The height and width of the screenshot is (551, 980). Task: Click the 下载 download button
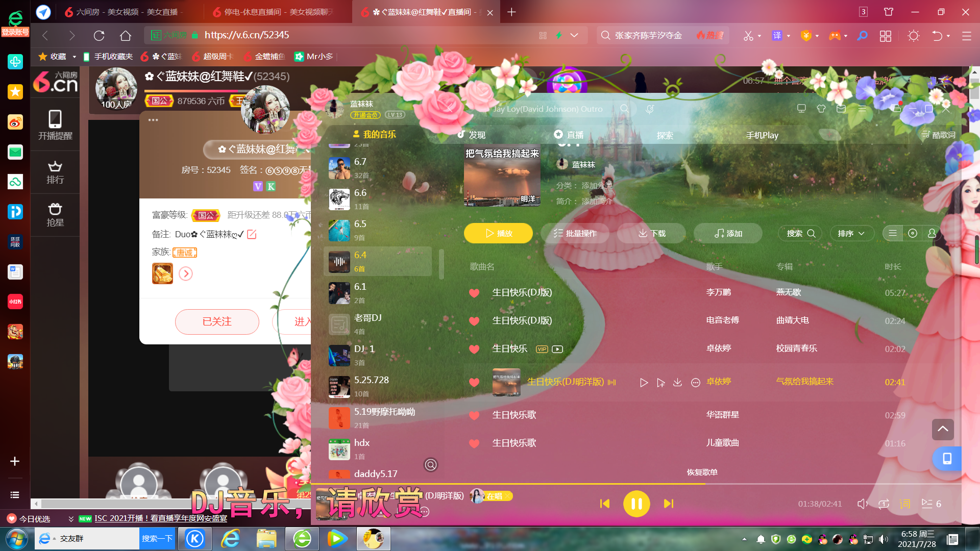point(651,233)
